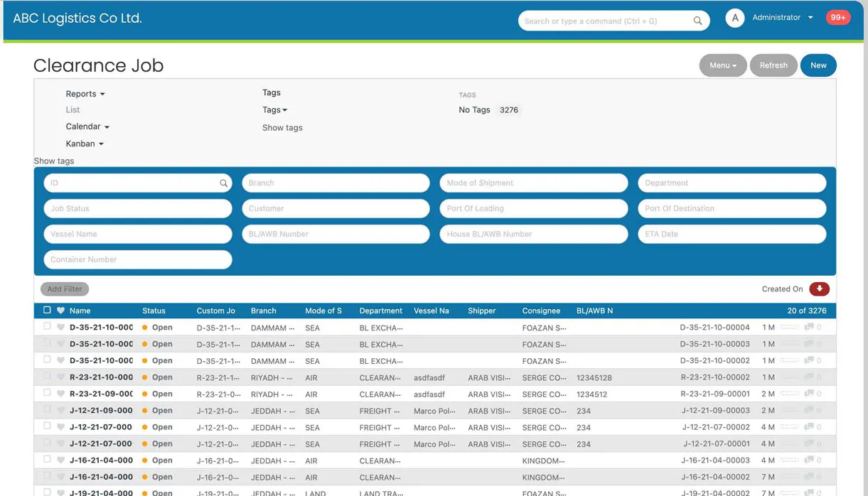Select checkbox for the R-23-21-10 row

tap(47, 377)
